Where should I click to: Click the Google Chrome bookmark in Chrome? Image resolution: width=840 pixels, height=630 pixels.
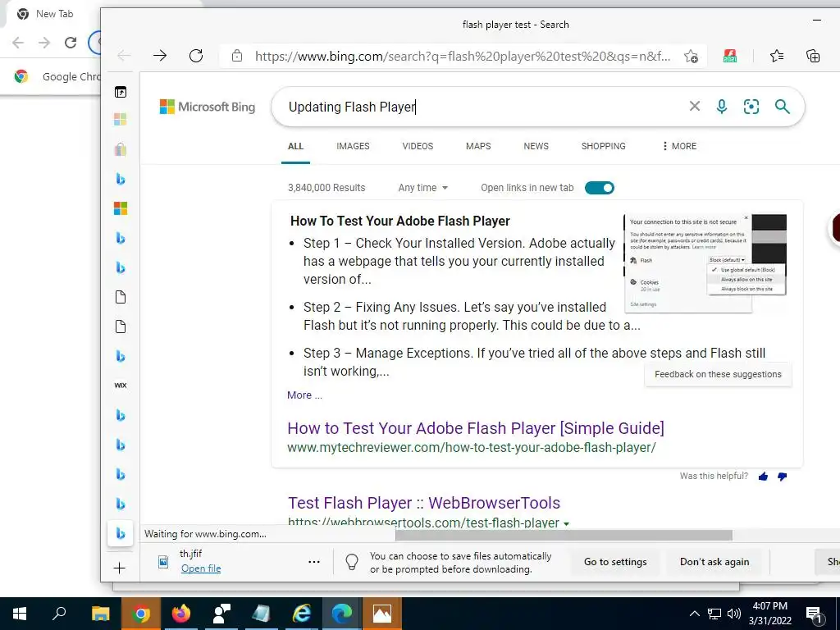(59, 76)
